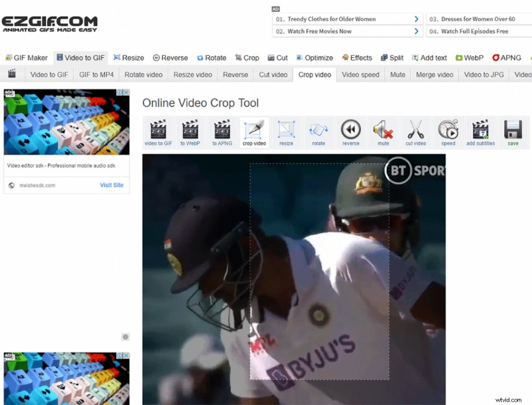The image size is (532, 405).
Task: Mute the video with the mute icon
Action: (382, 132)
